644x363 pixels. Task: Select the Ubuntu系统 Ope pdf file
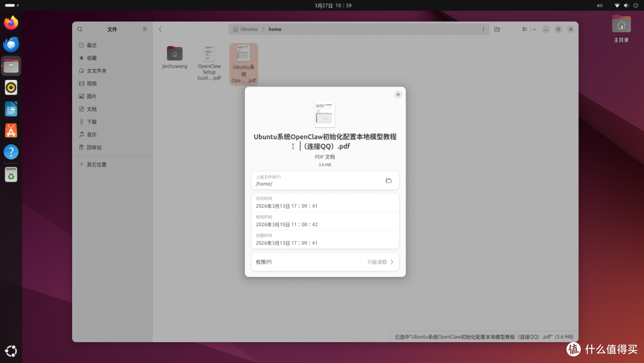coord(243,64)
